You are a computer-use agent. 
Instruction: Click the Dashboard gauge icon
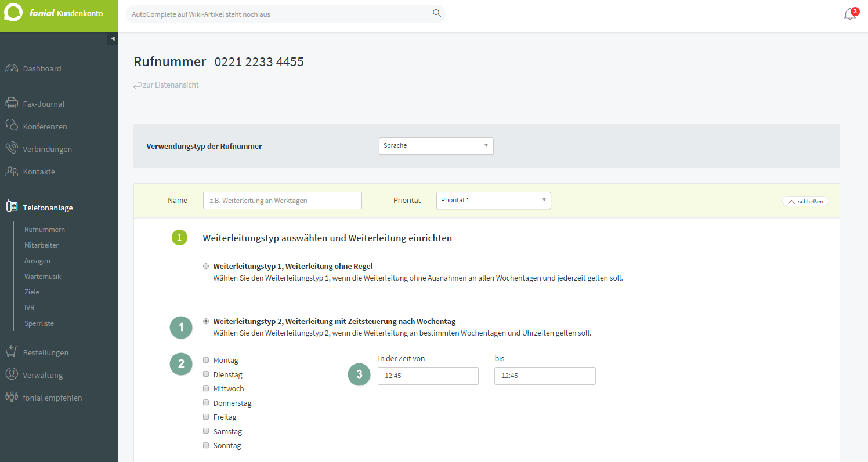click(12, 68)
